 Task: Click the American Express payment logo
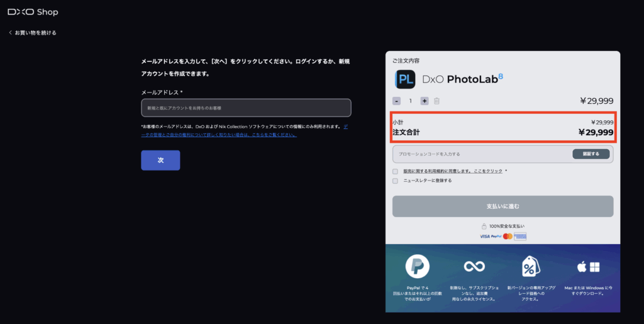[x=520, y=237]
